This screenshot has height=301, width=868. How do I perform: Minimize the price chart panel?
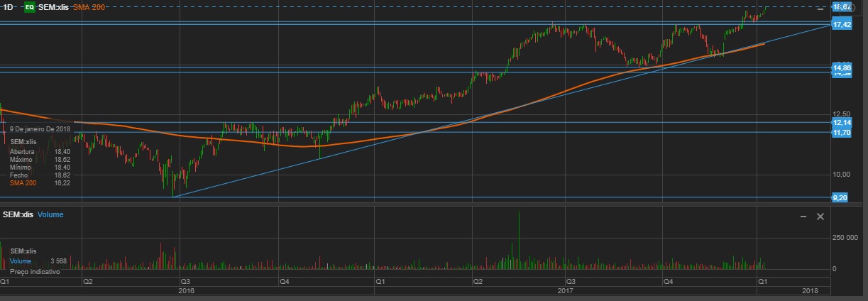coord(820,8)
